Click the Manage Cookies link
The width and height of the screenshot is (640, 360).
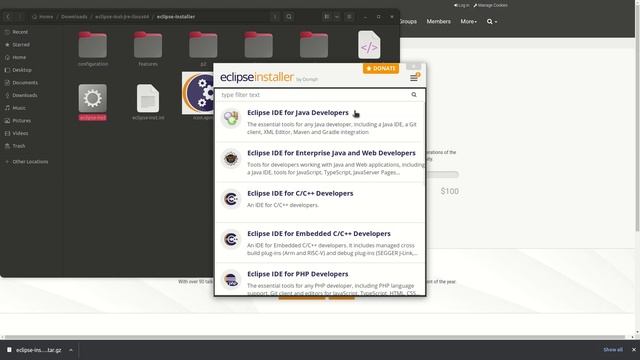491,5
